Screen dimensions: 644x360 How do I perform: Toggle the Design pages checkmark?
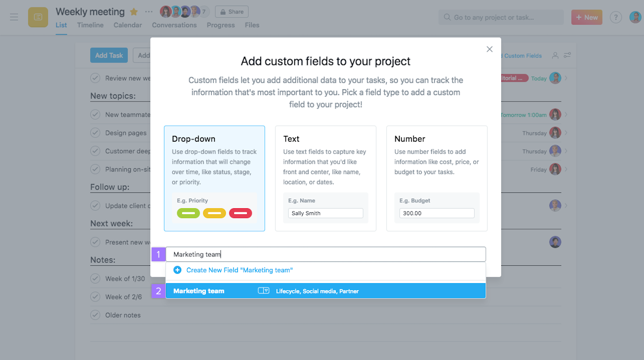click(95, 133)
